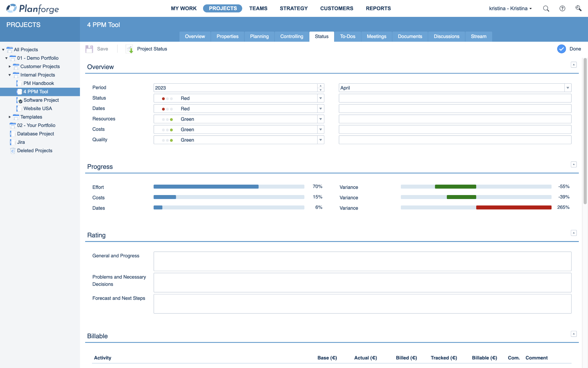Collapse the Progress section

tap(574, 164)
